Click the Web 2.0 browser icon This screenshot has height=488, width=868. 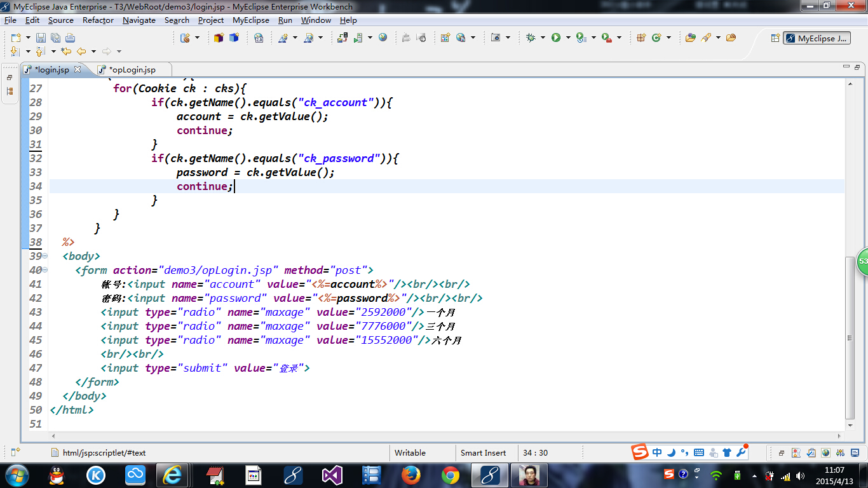coord(259,38)
